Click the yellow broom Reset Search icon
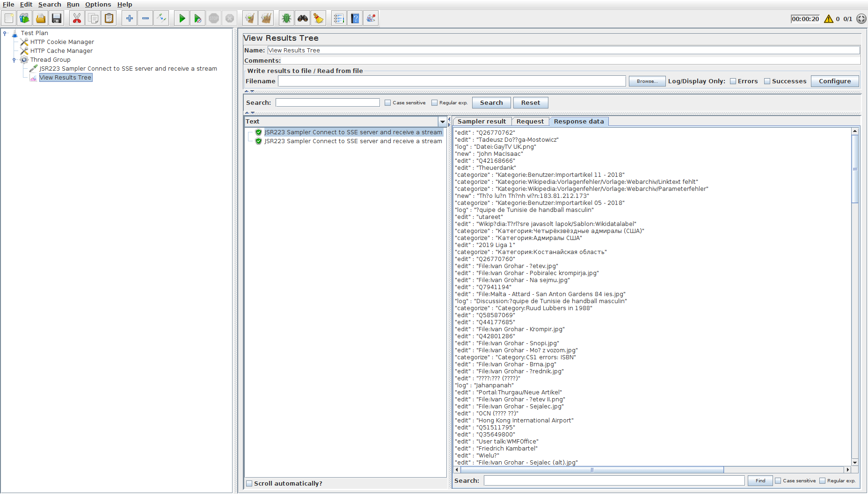 point(319,18)
